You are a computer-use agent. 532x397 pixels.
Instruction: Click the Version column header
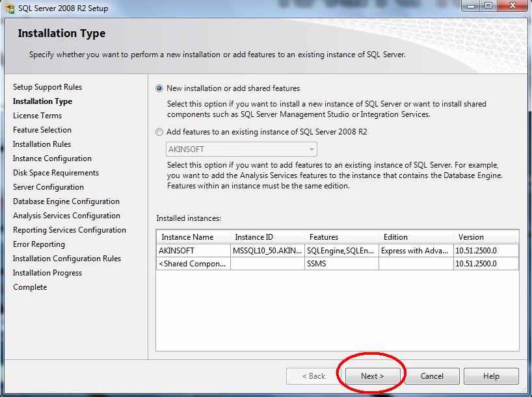(486, 237)
